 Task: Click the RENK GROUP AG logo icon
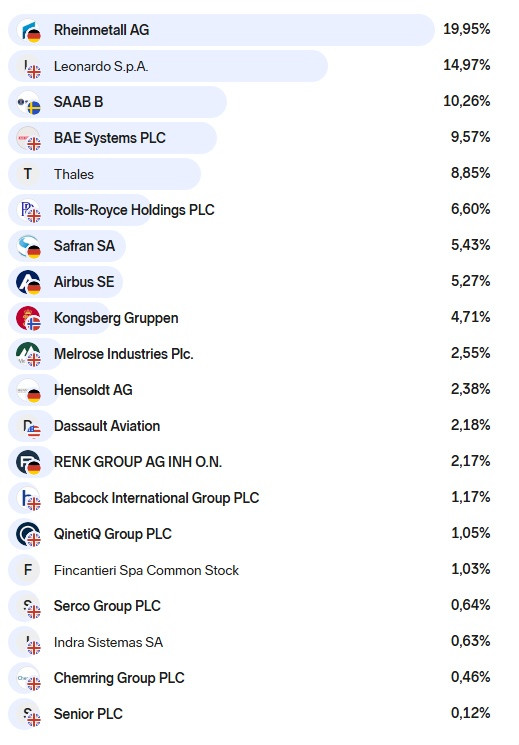pyautogui.click(x=29, y=462)
